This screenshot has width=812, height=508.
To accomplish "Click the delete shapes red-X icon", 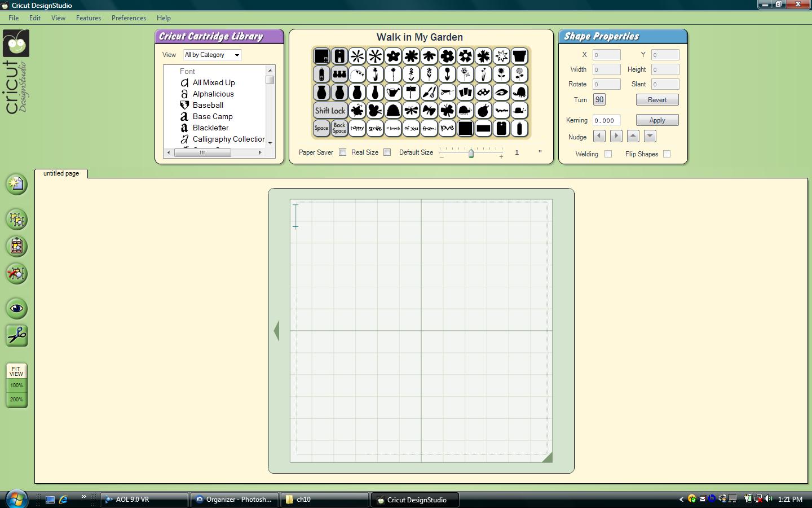I will pos(16,274).
